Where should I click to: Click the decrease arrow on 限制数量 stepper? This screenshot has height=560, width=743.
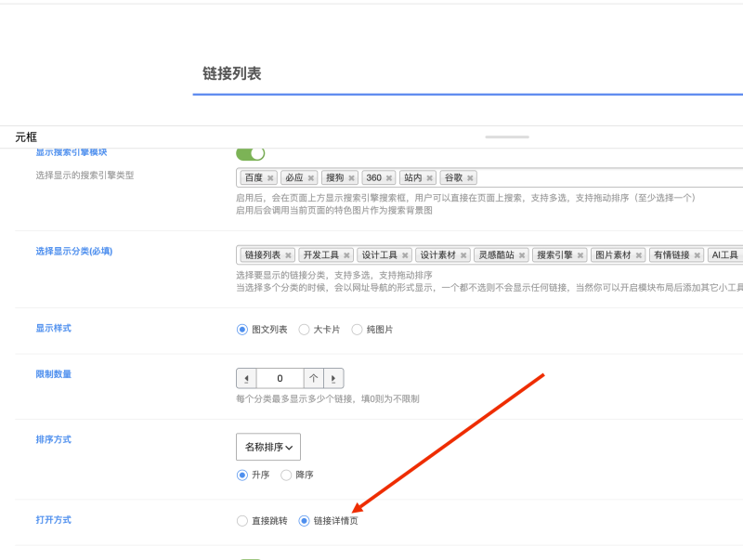[246, 379]
